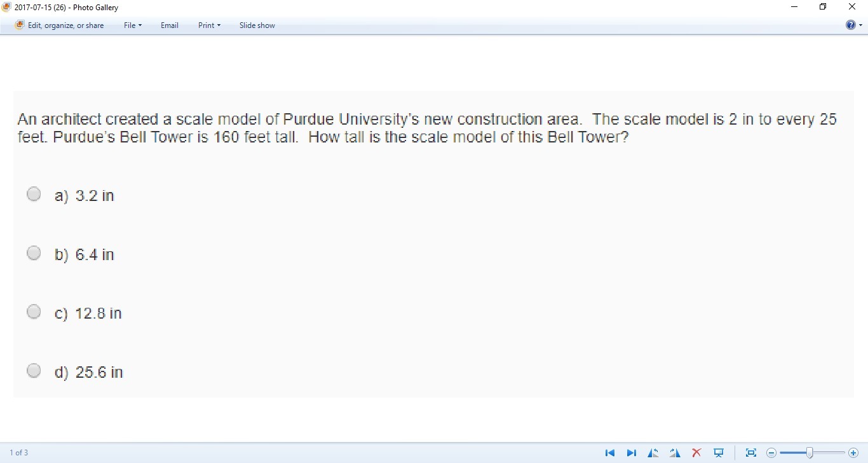
Task: Minimize the Photo Gallery window
Action: point(794,7)
